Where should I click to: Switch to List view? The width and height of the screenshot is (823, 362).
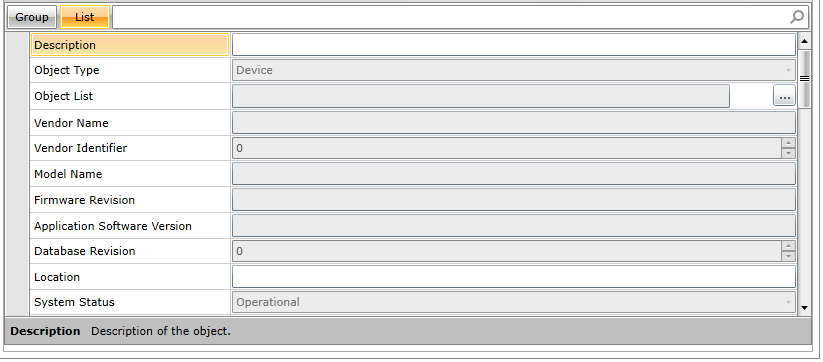pyautogui.click(x=85, y=17)
